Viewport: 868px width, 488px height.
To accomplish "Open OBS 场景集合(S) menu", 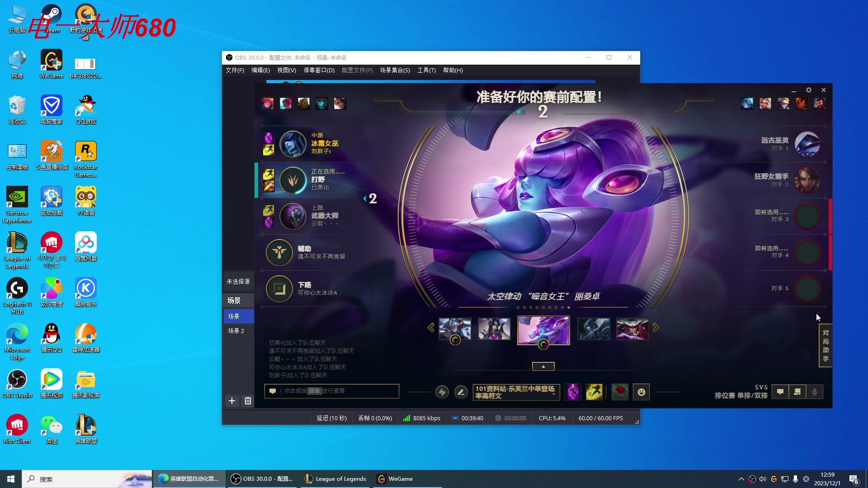I will tap(395, 70).
